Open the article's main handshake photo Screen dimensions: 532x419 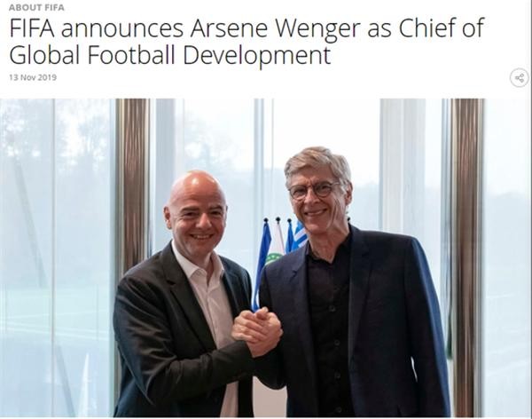coord(266,257)
